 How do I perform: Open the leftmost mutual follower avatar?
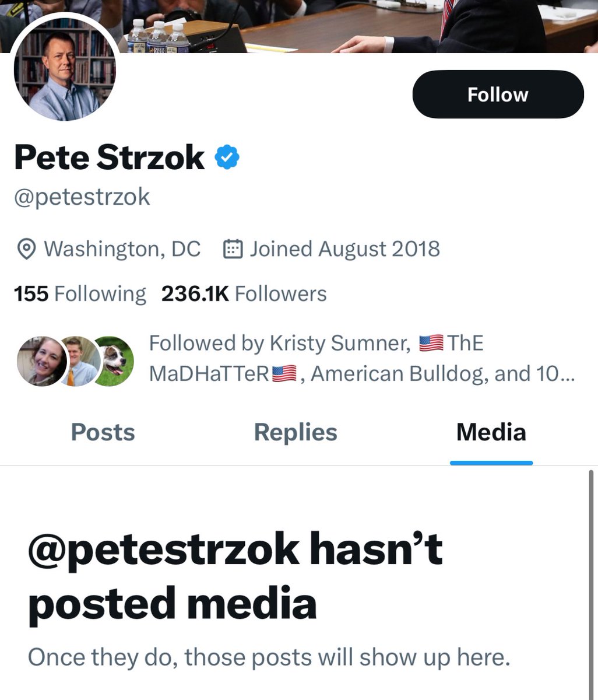point(41,361)
